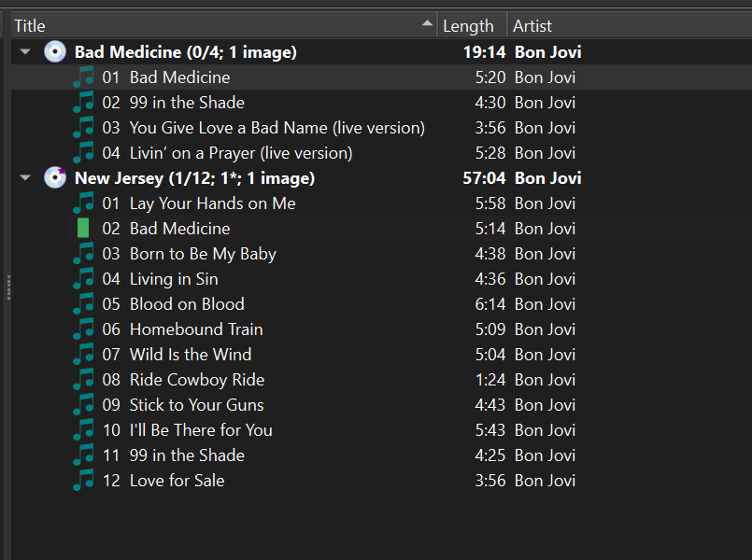Click length 6:14 of Blood on Blood
Viewport: 752px width, 560px height.
490,304
